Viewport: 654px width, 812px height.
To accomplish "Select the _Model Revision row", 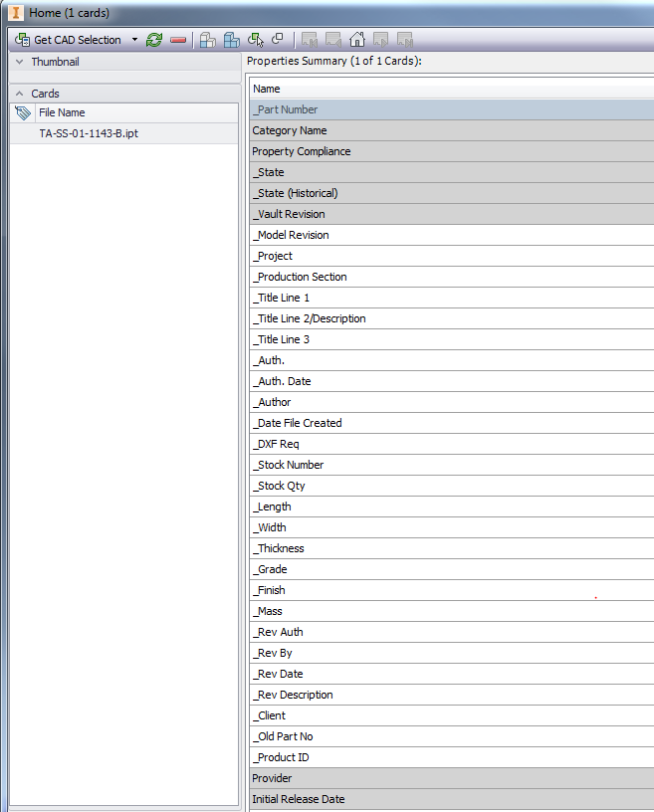I will [x=451, y=235].
